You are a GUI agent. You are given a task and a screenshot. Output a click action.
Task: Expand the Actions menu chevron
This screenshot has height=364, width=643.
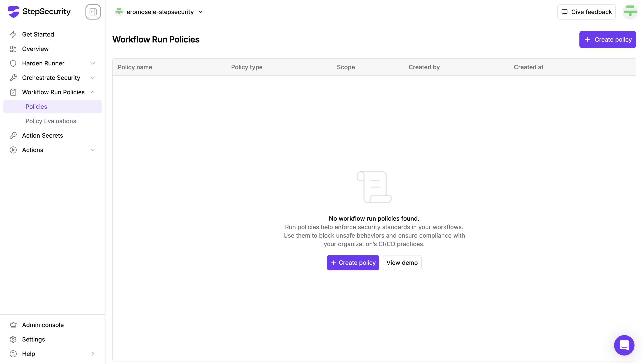click(x=93, y=150)
